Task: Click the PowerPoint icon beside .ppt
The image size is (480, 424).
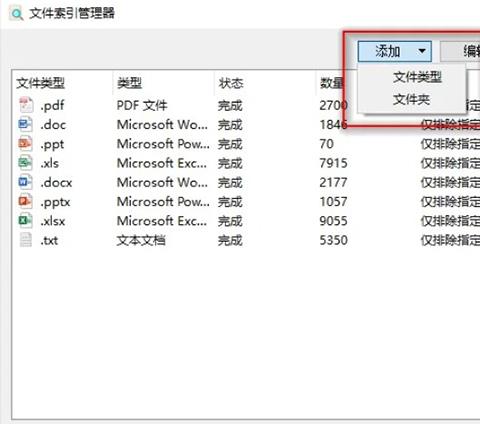Action: pos(25,144)
